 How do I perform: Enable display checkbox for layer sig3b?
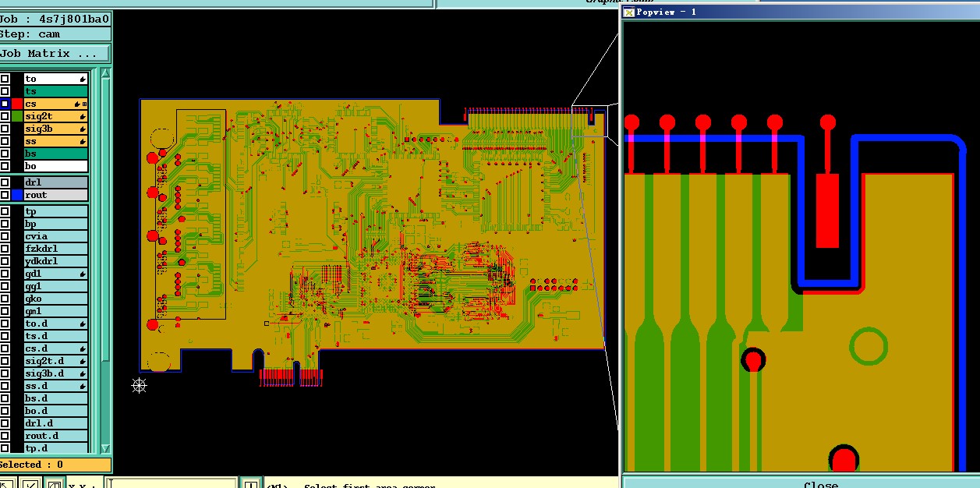point(5,129)
